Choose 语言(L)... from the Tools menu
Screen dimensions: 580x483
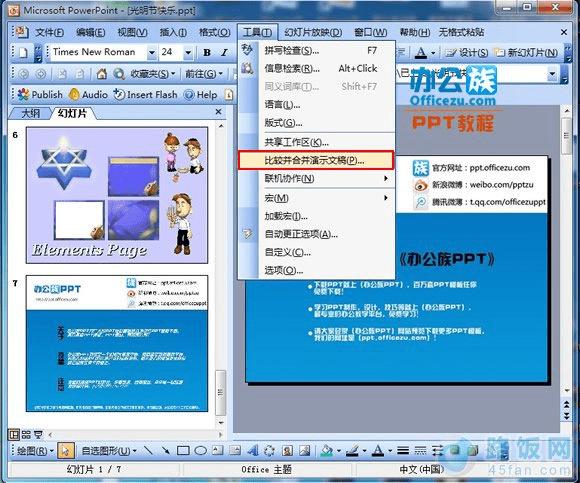pos(317,105)
